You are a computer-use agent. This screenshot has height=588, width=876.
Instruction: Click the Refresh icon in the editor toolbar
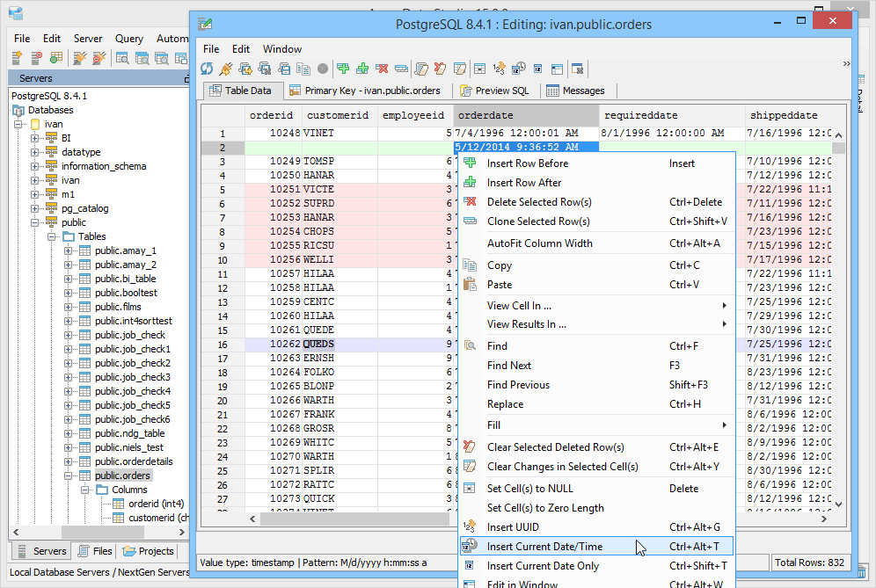(207, 69)
